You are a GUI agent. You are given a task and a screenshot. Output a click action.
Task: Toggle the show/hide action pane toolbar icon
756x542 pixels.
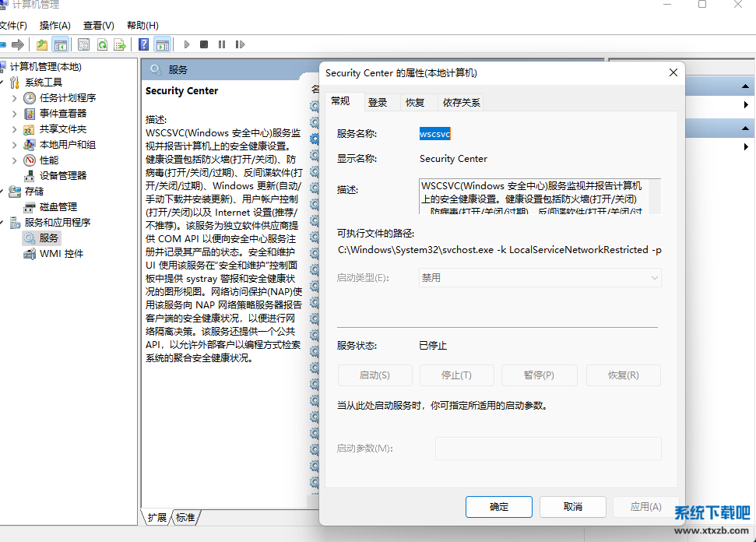163,45
